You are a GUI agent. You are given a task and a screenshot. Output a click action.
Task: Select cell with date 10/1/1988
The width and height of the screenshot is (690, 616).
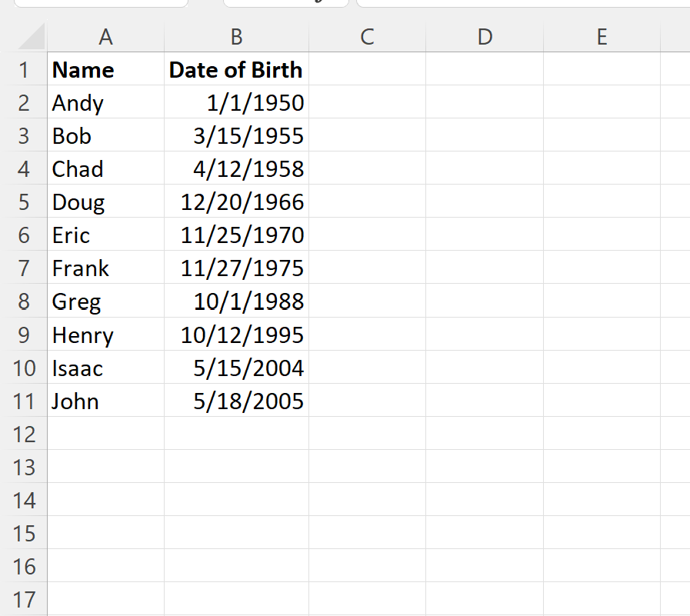236,301
